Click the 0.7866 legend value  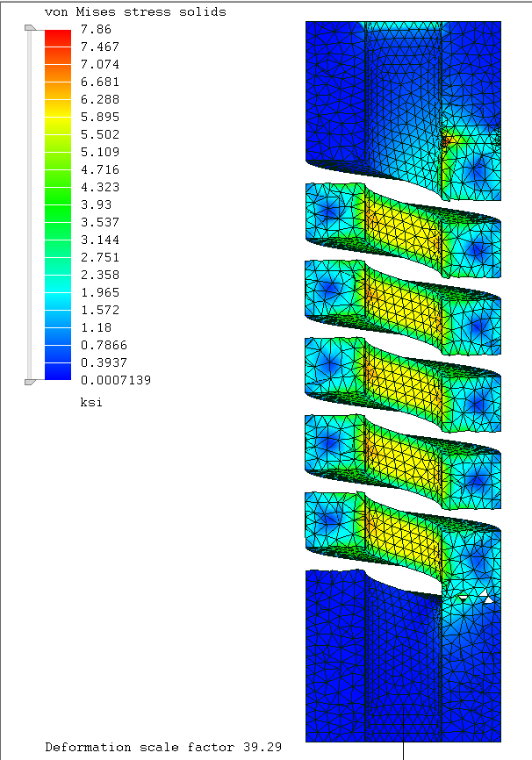click(104, 345)
